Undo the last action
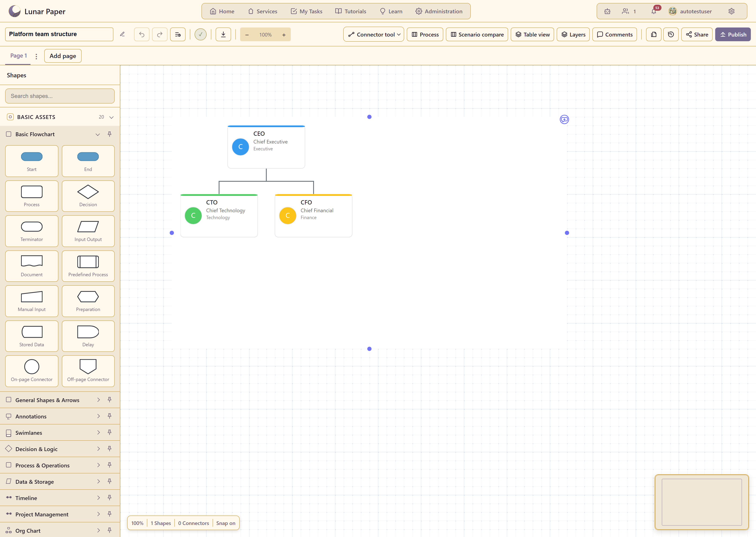 (142, 34)
